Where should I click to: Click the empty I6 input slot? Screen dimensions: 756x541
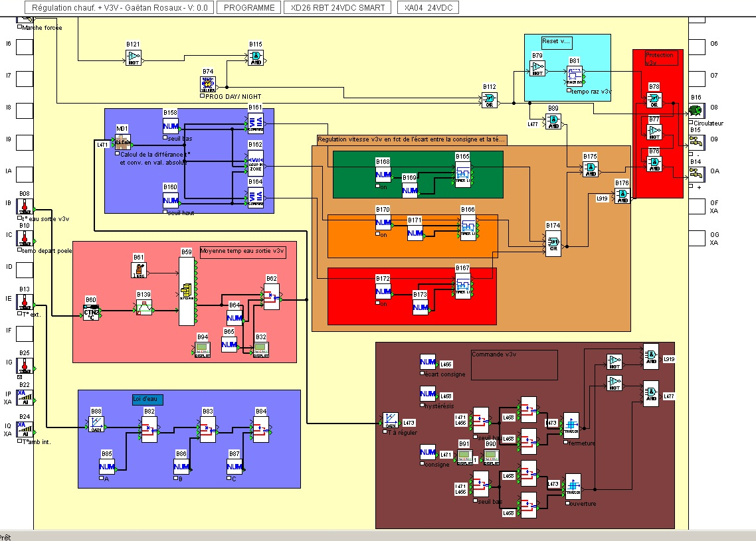click(x=25, y=46)
